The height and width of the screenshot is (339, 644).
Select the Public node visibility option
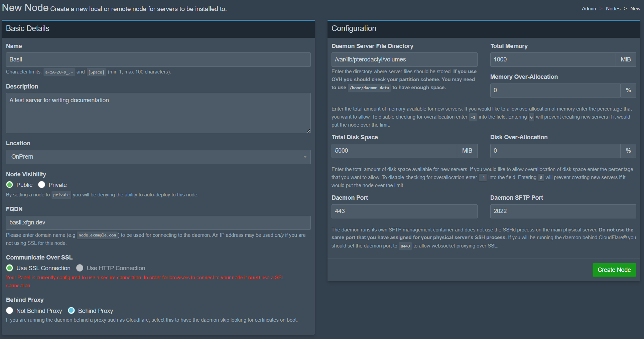(x=10, y=185)
